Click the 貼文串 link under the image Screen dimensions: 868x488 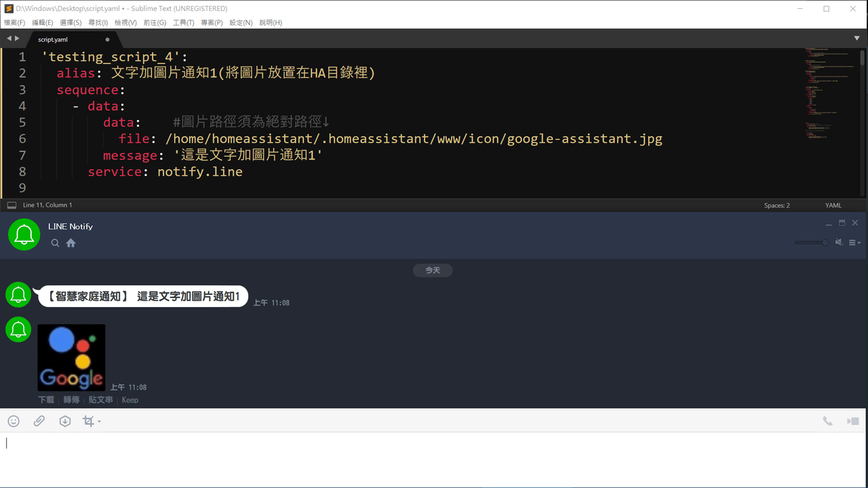100,400
